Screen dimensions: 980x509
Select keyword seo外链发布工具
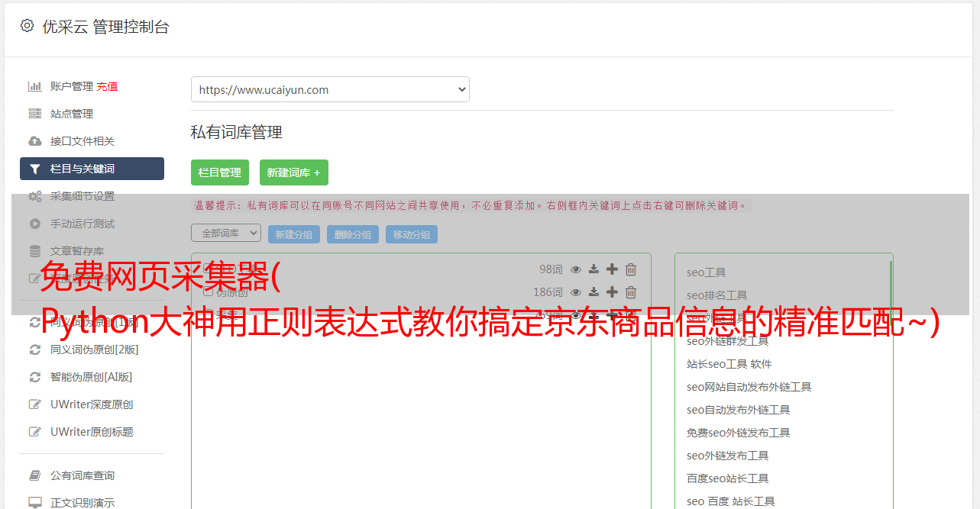[x=728, y=456]
